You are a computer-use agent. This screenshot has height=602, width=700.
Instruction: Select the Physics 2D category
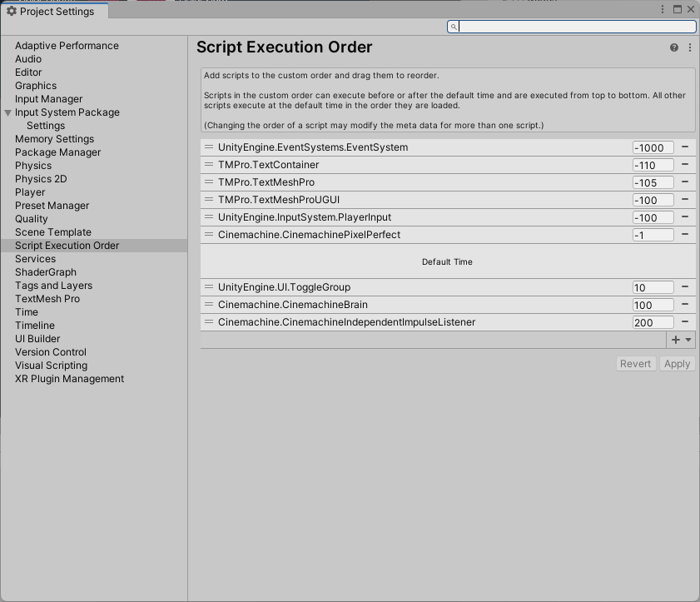pyautogui.click(x=41, y=179)
